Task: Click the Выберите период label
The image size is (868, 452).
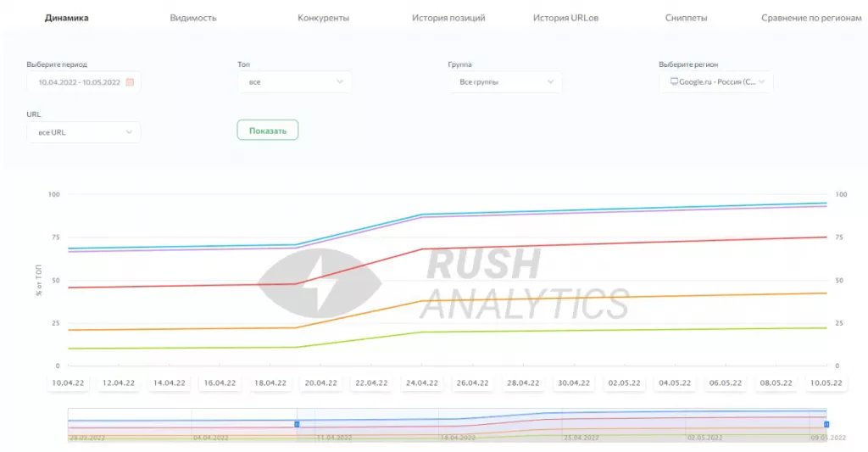Action: click(x=57, y=64)
